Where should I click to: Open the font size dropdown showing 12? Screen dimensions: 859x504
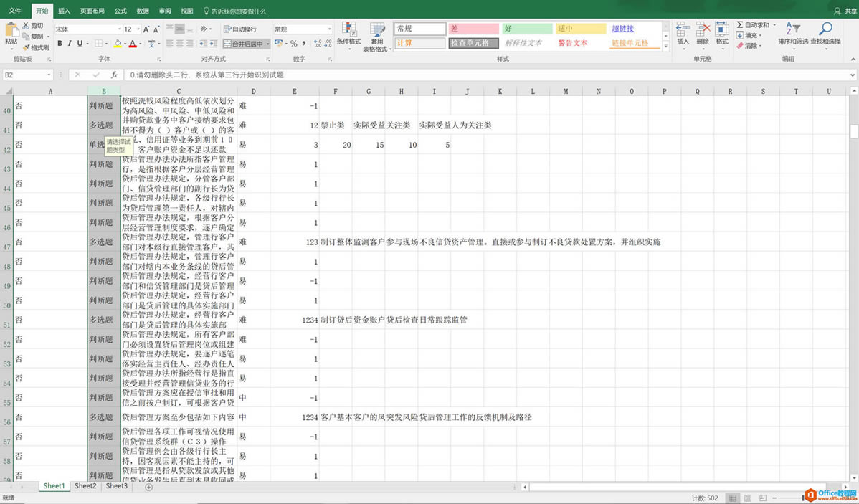pos(138,29)
